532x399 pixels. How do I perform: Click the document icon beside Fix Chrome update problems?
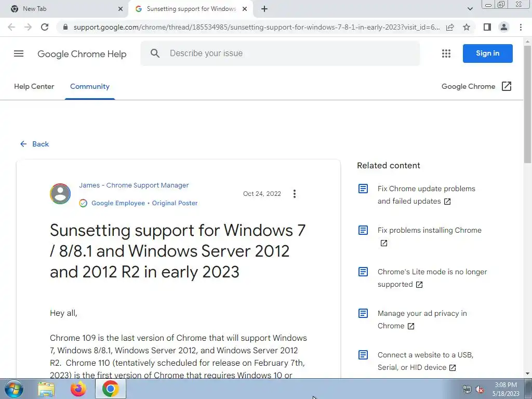(x=363, y=189)
